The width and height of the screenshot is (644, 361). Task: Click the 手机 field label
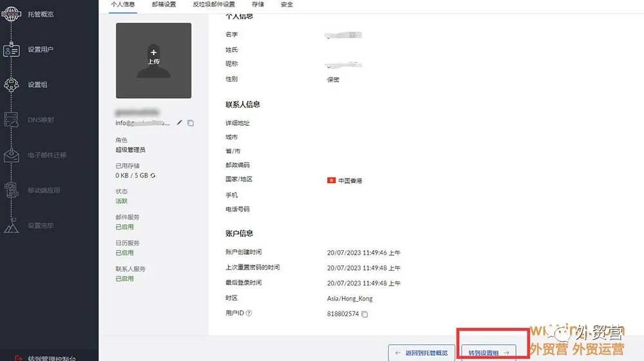pyautogui.click(x=231, y=195)
